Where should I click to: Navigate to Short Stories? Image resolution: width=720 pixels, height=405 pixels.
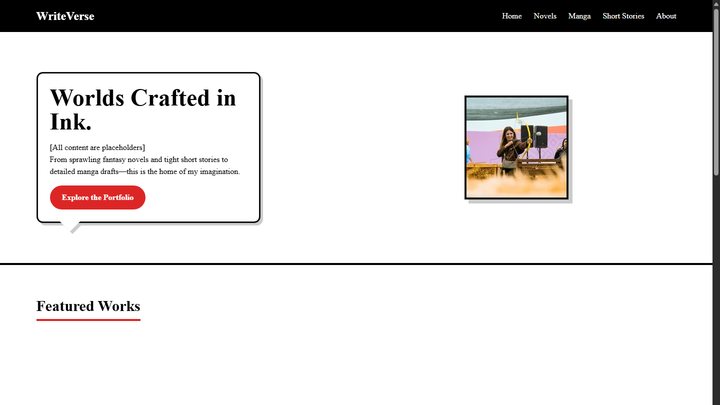(623, 16)
